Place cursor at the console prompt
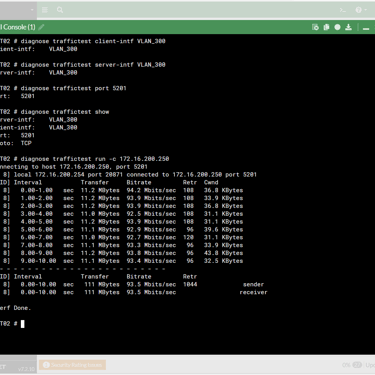This screenshot has height=375, width=375. coord(23,324)
